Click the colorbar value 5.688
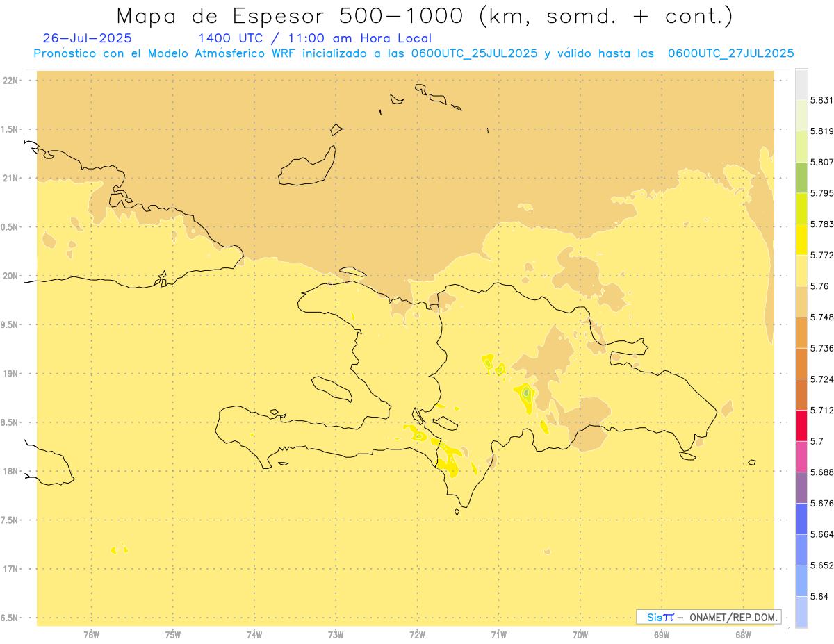The height and width of the screenshot is (644, 834). [822, 472]
